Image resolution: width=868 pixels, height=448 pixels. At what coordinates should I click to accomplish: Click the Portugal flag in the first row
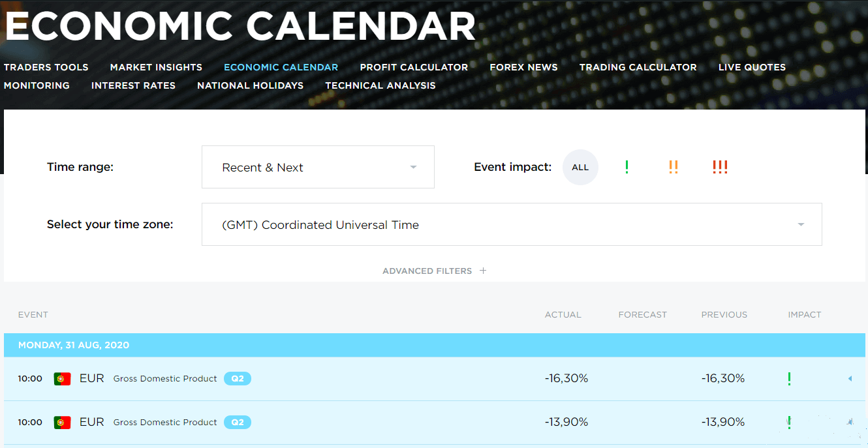(62, 378)
